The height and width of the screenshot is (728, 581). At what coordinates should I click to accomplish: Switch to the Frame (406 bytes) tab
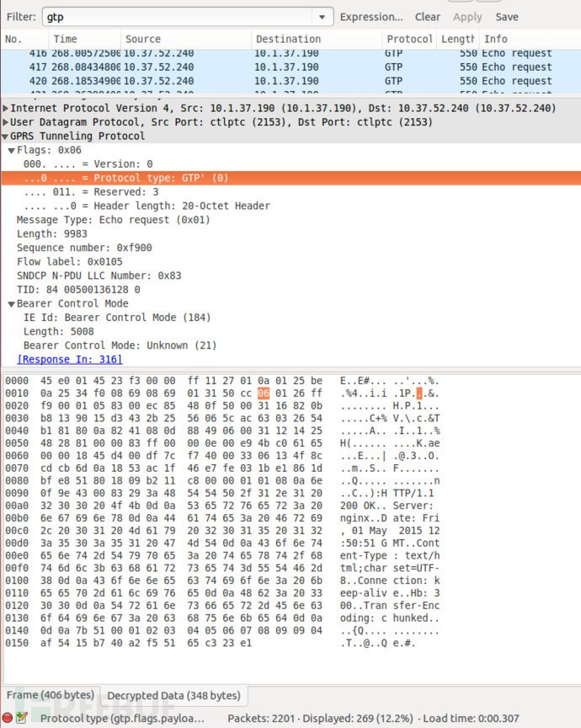click(51, 695)
